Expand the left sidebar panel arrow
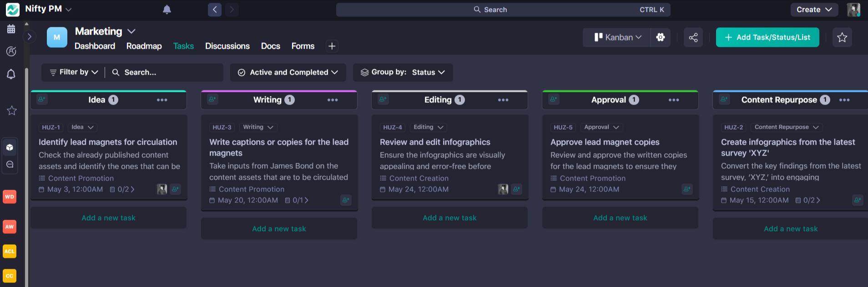 30,36
